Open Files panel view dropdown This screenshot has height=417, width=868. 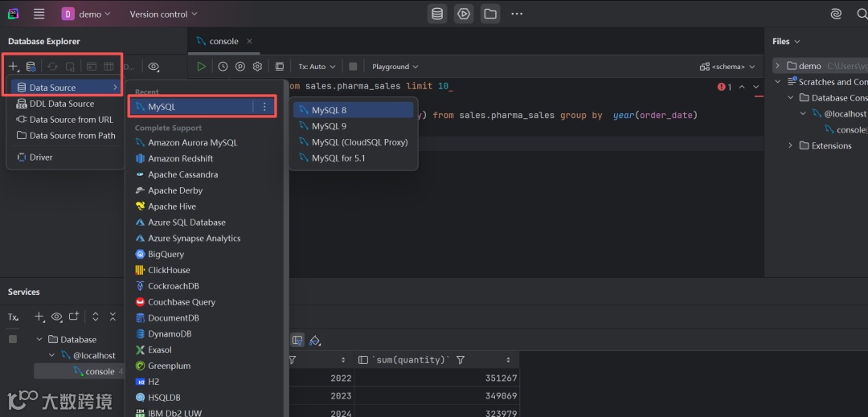(x=786, y=42)
